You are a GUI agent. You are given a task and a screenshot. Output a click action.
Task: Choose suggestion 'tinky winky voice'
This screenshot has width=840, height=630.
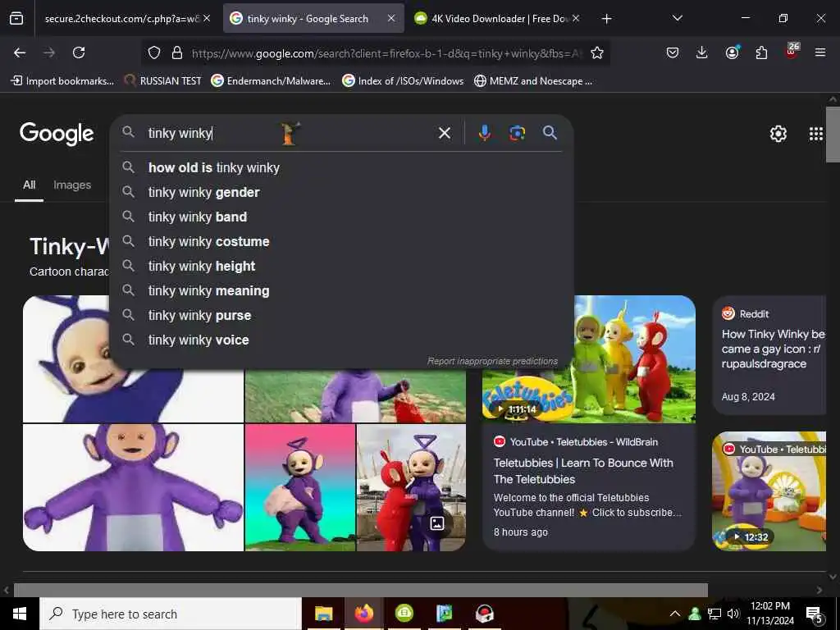[341, 340]
